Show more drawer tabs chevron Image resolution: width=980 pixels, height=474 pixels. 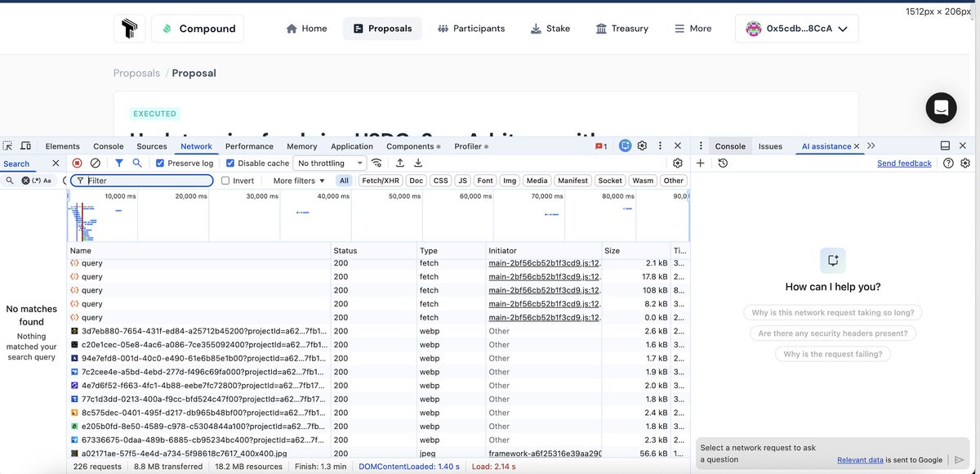(x=871, y=146)
